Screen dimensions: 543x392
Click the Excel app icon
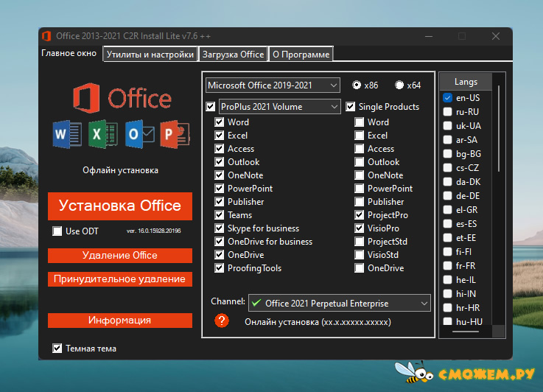coord(103,134)
